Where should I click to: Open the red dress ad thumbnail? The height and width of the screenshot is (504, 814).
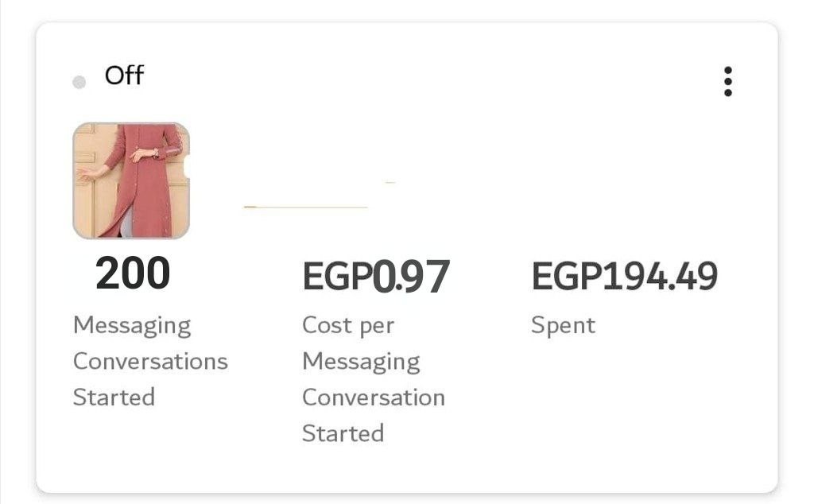(131, 180)
